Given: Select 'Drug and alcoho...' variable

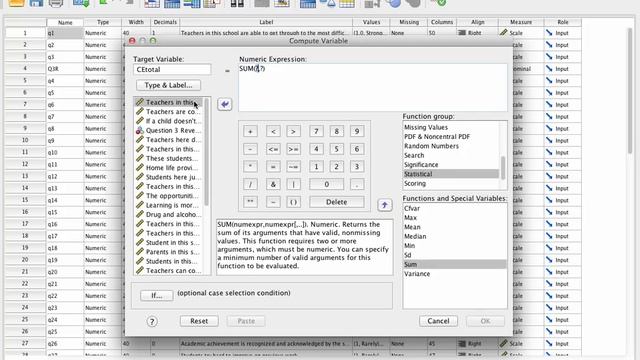Looking at the screenshot, I should pos(169,215).
